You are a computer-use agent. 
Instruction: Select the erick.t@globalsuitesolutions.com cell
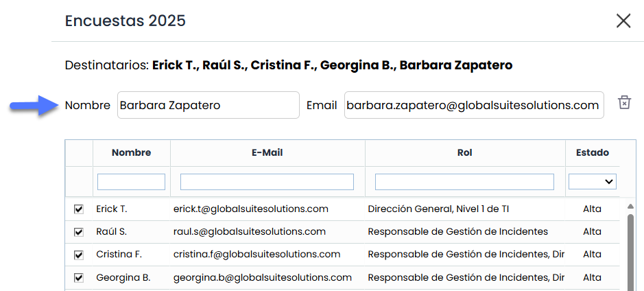coord(250,209)
